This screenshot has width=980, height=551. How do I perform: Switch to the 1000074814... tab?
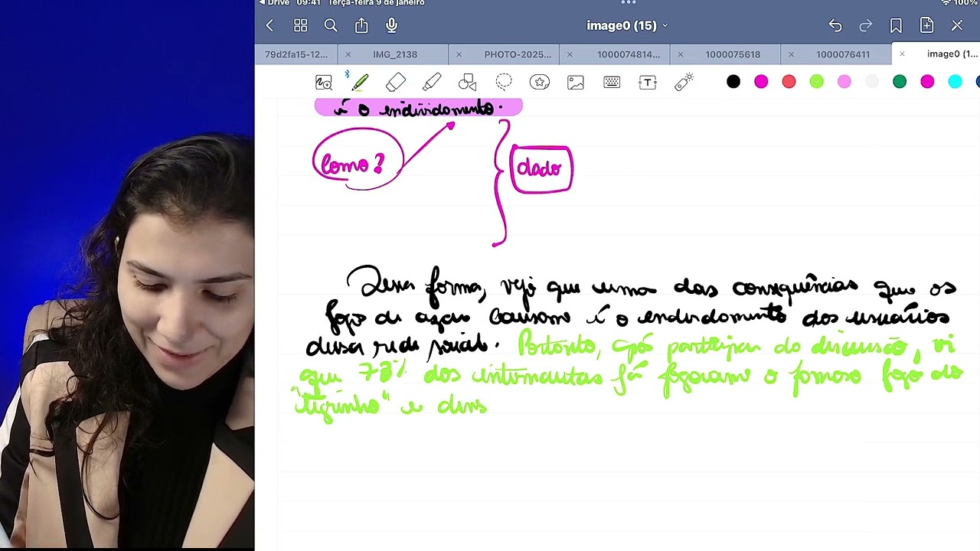(x=629, y=54)
